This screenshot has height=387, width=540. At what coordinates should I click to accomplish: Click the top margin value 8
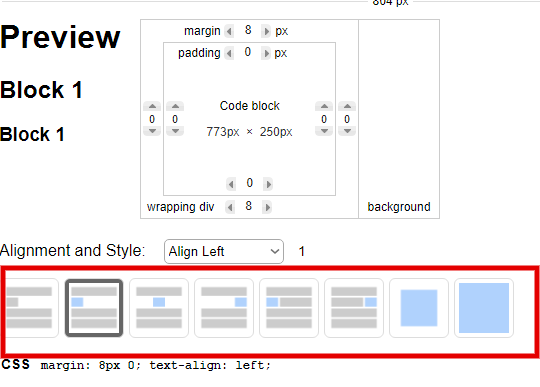click(x=248, y=30)
